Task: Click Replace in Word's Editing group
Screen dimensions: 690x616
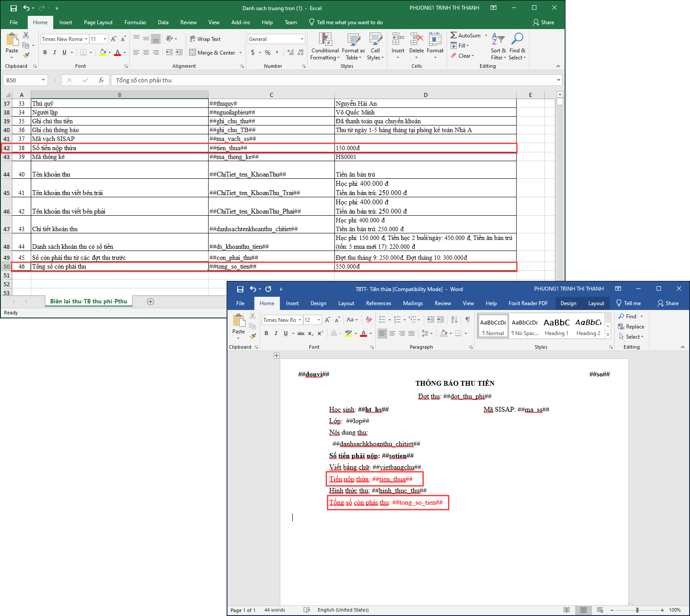Action: point(631,327)
